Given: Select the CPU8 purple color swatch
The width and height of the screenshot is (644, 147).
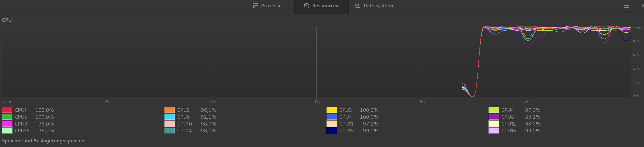Looking at the screenshot, I should point(494,117).
